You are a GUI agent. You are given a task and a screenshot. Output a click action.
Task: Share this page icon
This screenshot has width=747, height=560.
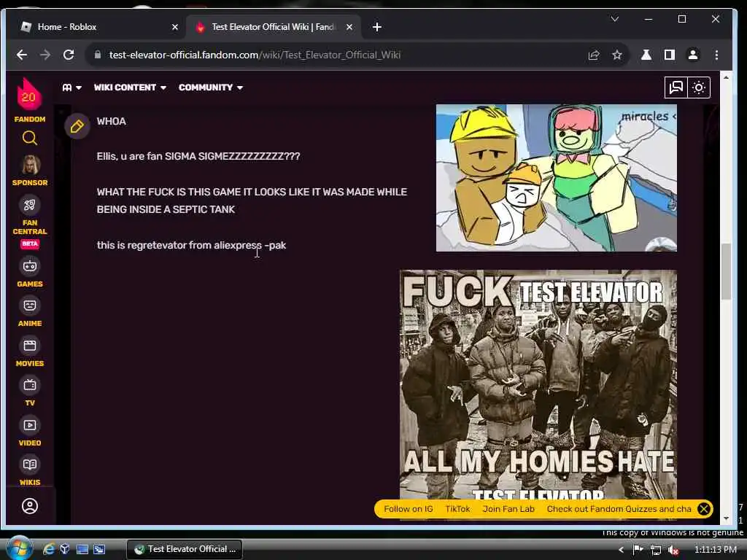[x=594, y=55]
